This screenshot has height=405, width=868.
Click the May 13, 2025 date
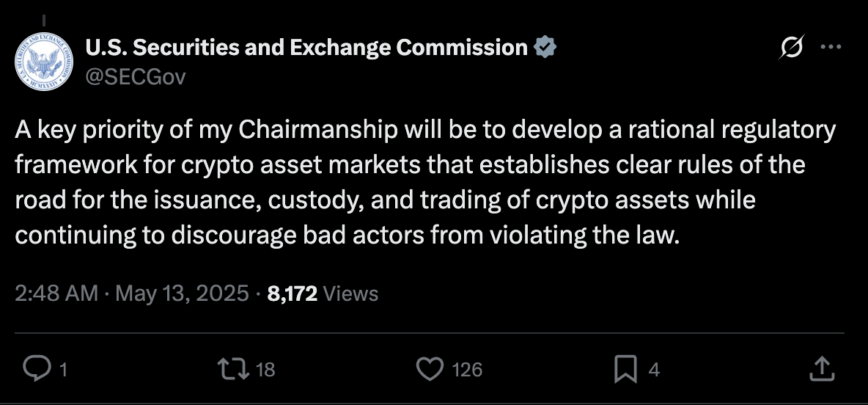(182, 293)
